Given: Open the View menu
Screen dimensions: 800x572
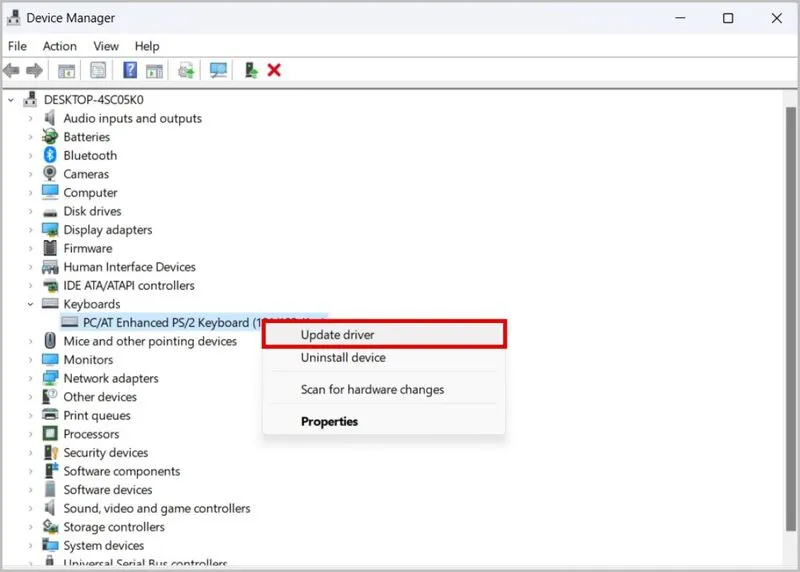Looking at the screenshot, I should [x=106, y=46].
